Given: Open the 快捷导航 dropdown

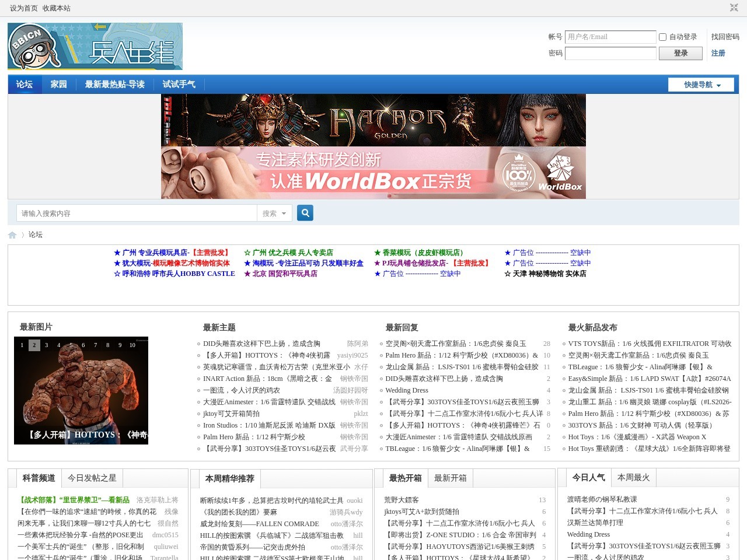Looking at the screenshot, I should tap(701, 85).
